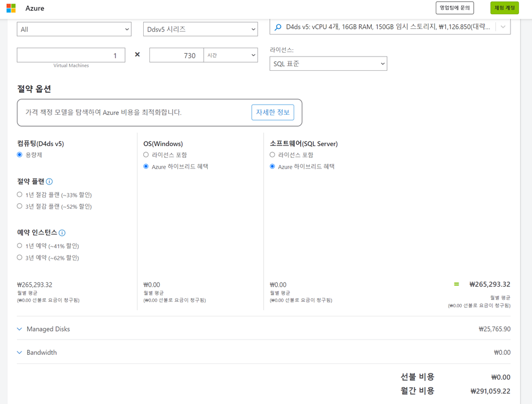Open the All category dropdown
Image resolution: width=532 pixels, height=404 pixels.
point(74,29)
